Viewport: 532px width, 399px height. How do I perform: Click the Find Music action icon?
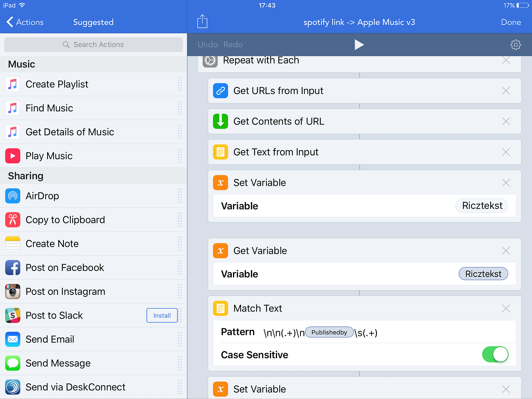[x=13, y=108]
